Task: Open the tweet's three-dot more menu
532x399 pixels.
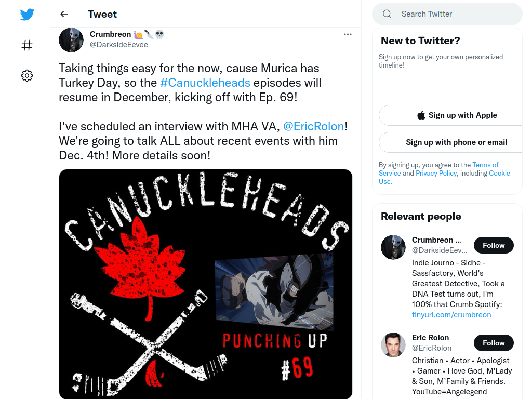Action: pyautogui.click(x=348, y=34)
